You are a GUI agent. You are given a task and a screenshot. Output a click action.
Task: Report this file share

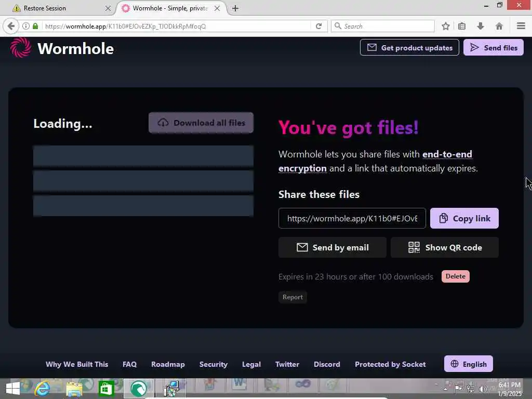coord(292,297)
